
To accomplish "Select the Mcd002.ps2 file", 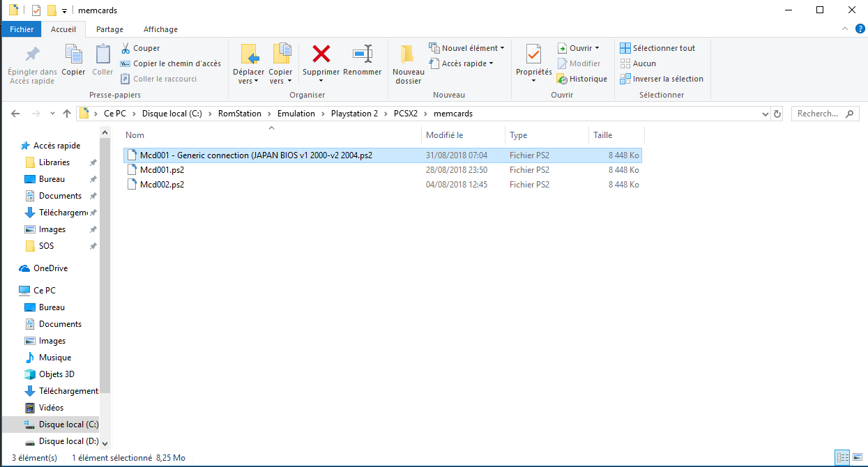I will click(382, 185).
